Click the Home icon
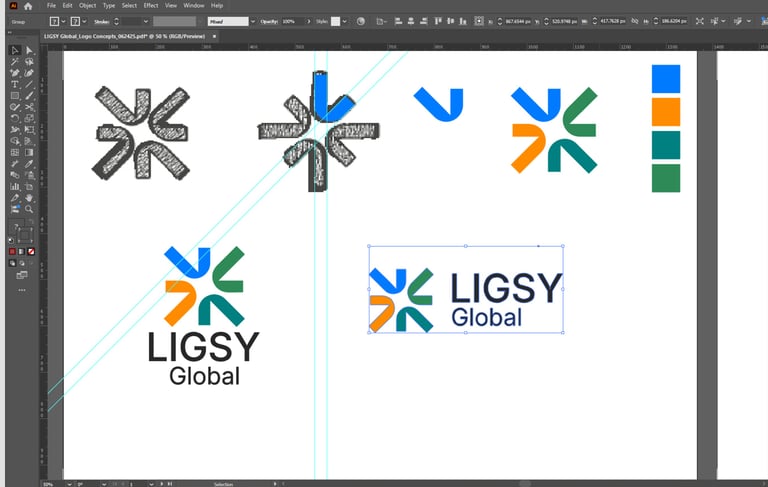Screen dimensions: 768x487 [x=28, y=6]
